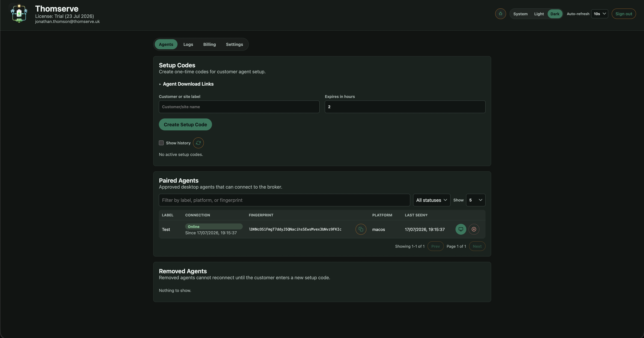Open the Auto-refresh 10s dropdown
This screenshot has width=644, height=338.
pyautogui.click(x=599, y=14)
